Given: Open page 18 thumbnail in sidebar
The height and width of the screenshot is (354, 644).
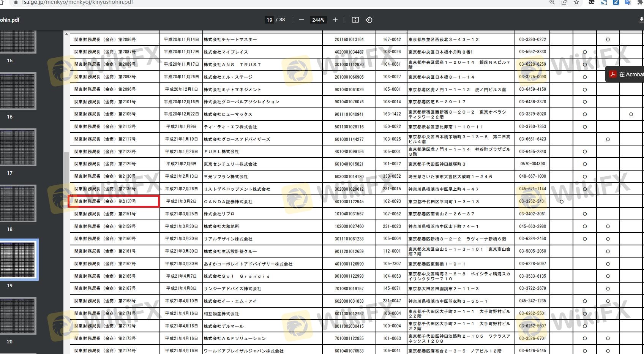Looking at the screenshot, I should point(18,203).
